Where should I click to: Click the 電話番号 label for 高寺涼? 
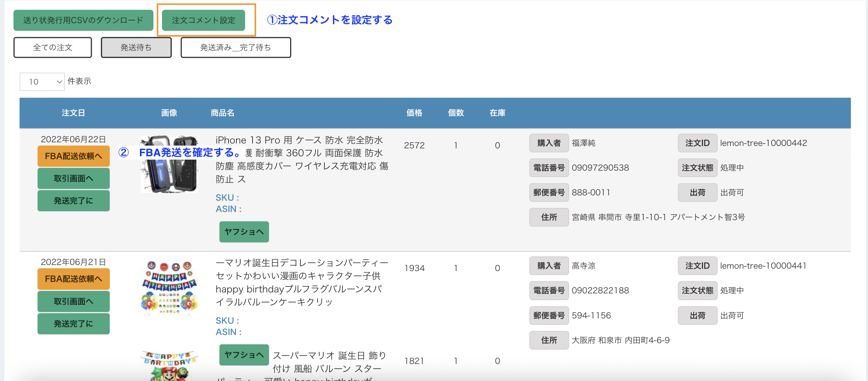point(549,290)
